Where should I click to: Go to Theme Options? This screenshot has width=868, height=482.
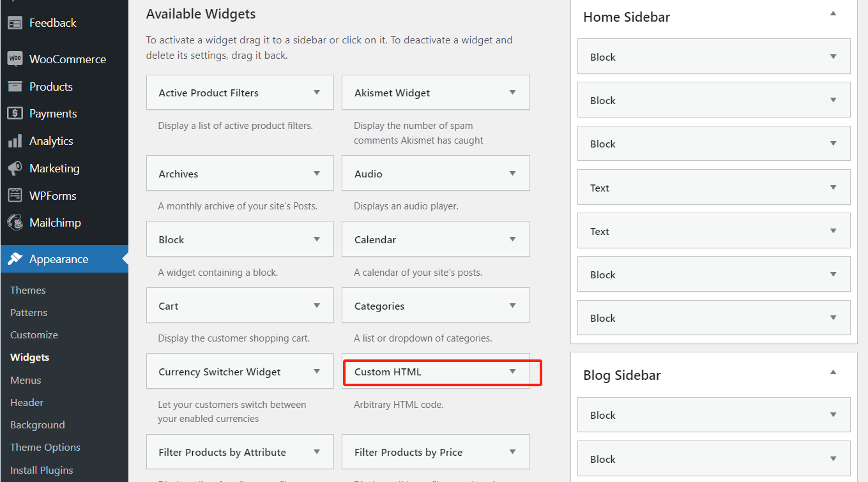click(45, 447)
